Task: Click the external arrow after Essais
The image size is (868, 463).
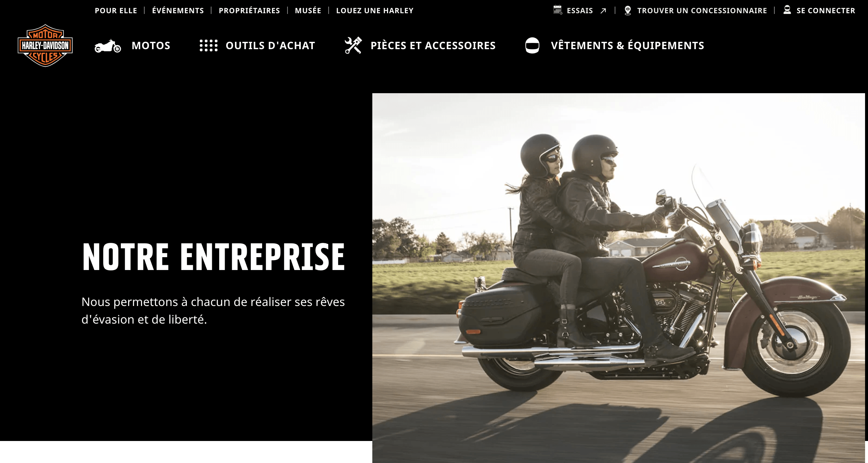Action: click(x=603, y=11)
